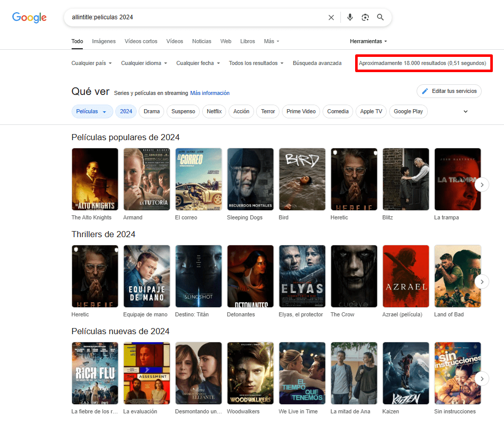Toggle the Acción filter chip
The width and height of the screenshot is (504, 422).
[x=241, y=111]
